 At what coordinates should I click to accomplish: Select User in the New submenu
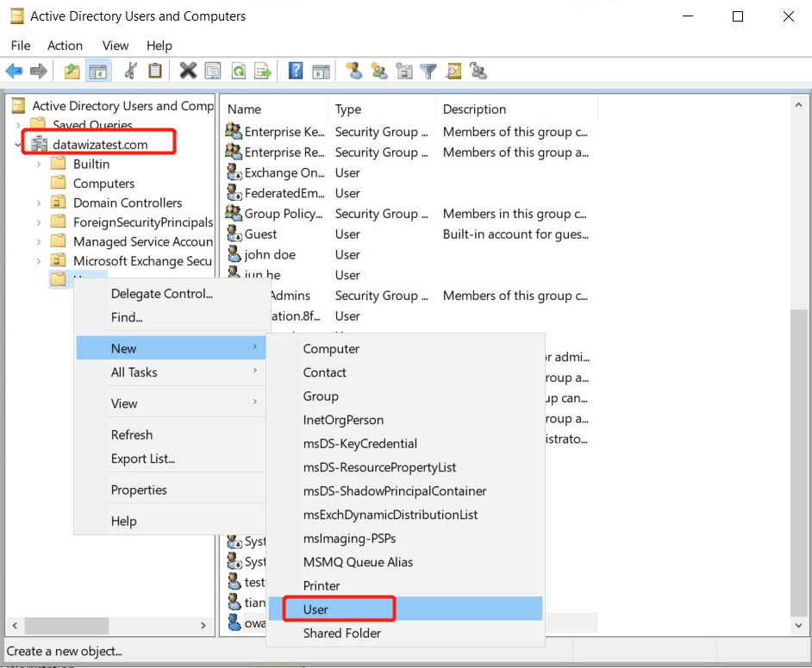click(405, 609)
